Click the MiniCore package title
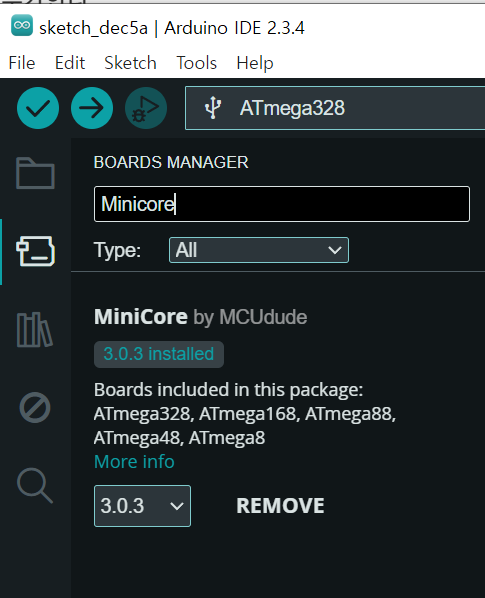The image size is (485, 598). tap(141, 317)
